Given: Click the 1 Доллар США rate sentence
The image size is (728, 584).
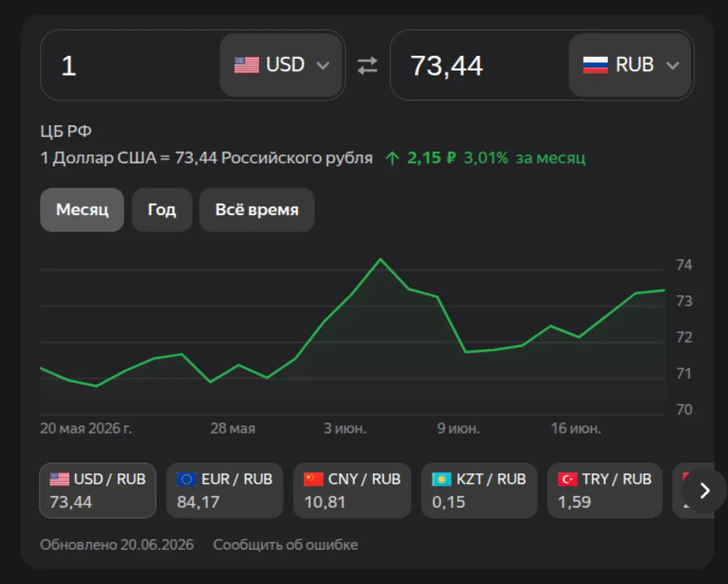Looking at the screenshot, I should point(206,158).
